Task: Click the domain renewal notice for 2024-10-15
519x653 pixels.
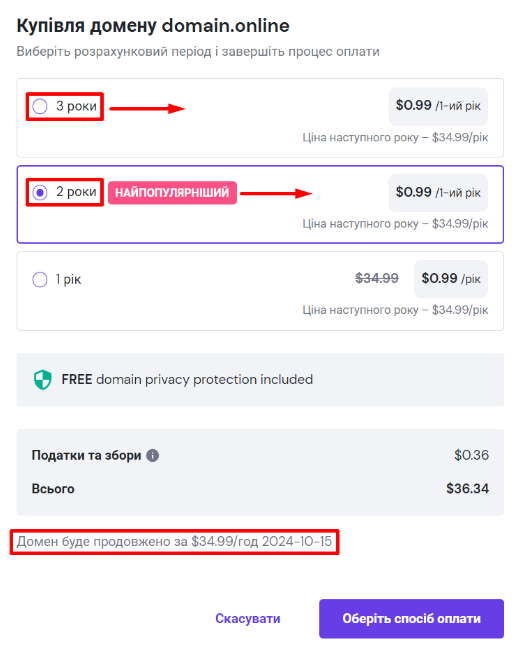Action: click(x=174, y=541)
